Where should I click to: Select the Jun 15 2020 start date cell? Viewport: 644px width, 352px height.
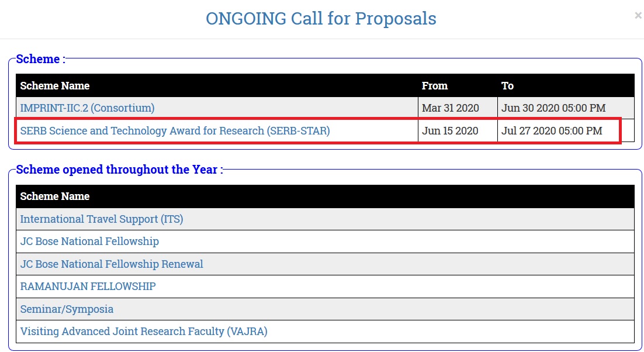[x=458, y=130]
